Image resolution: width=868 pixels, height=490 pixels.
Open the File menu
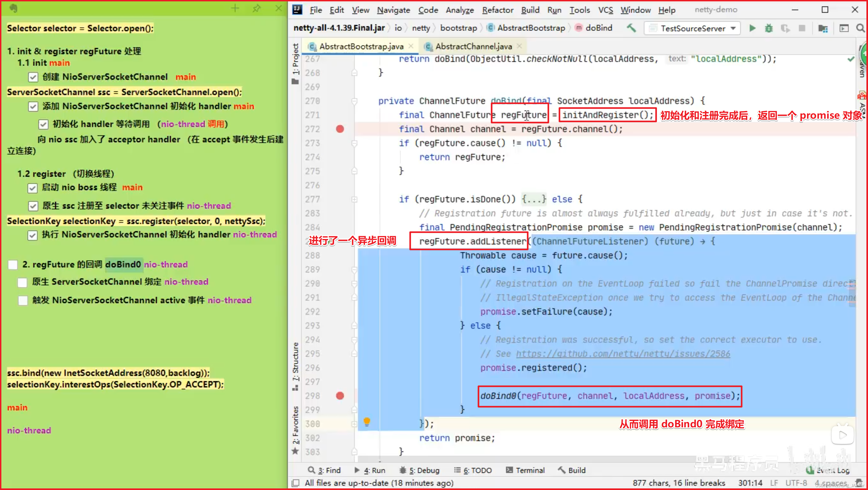pos(316,10)
